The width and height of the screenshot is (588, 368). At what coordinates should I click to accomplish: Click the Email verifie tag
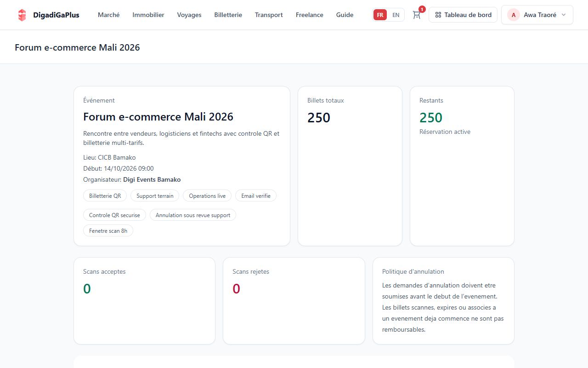(256, 195)
